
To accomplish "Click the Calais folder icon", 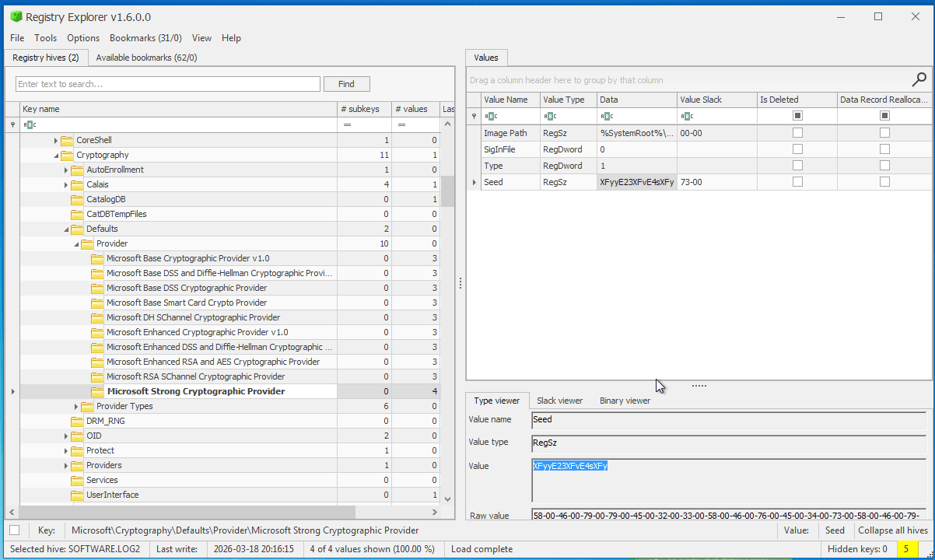I will 77,184.
